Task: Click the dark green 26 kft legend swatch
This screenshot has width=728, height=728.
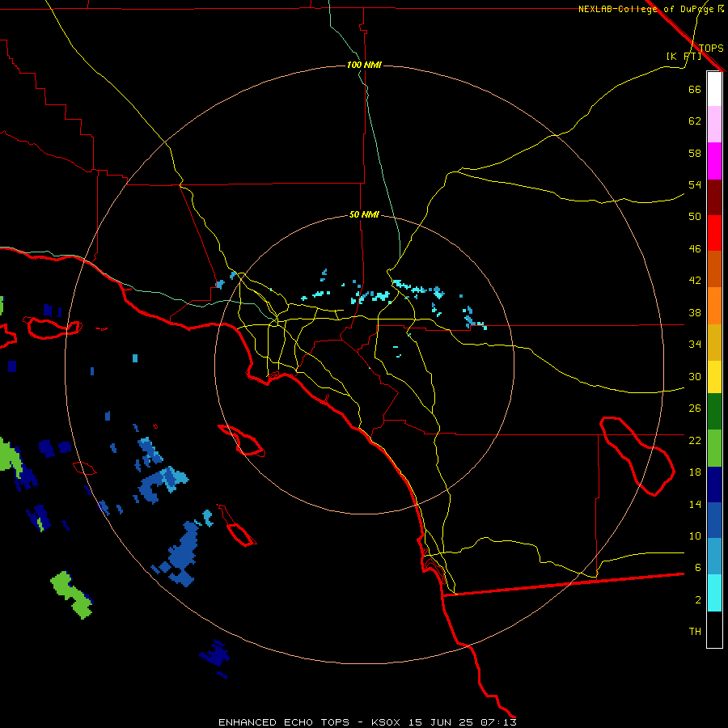Action: 714,412
